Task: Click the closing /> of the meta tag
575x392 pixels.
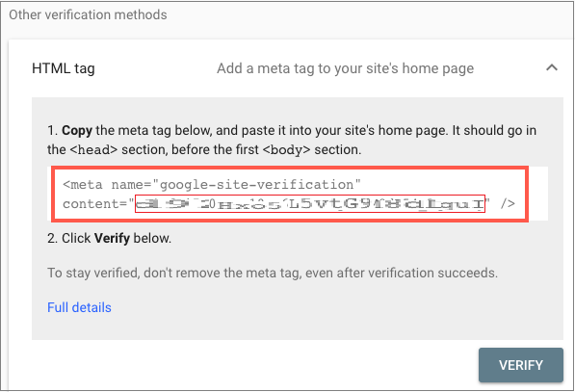Action: tap(508, 203)
